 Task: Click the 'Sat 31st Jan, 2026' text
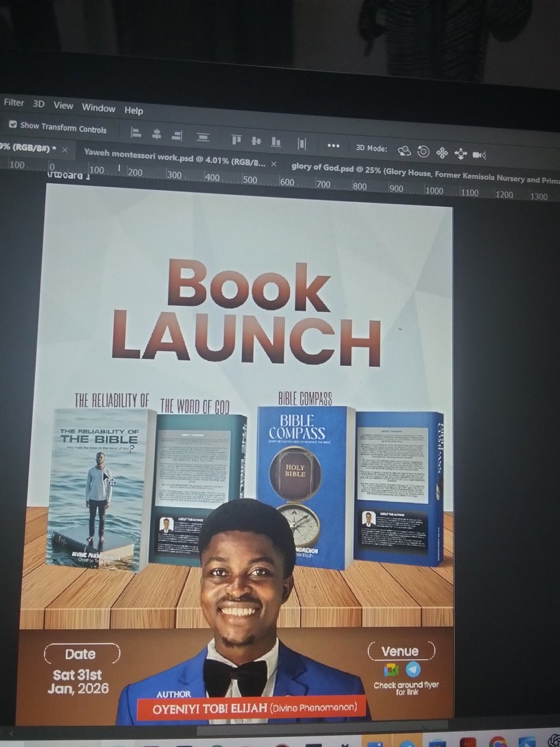[78, 682]
